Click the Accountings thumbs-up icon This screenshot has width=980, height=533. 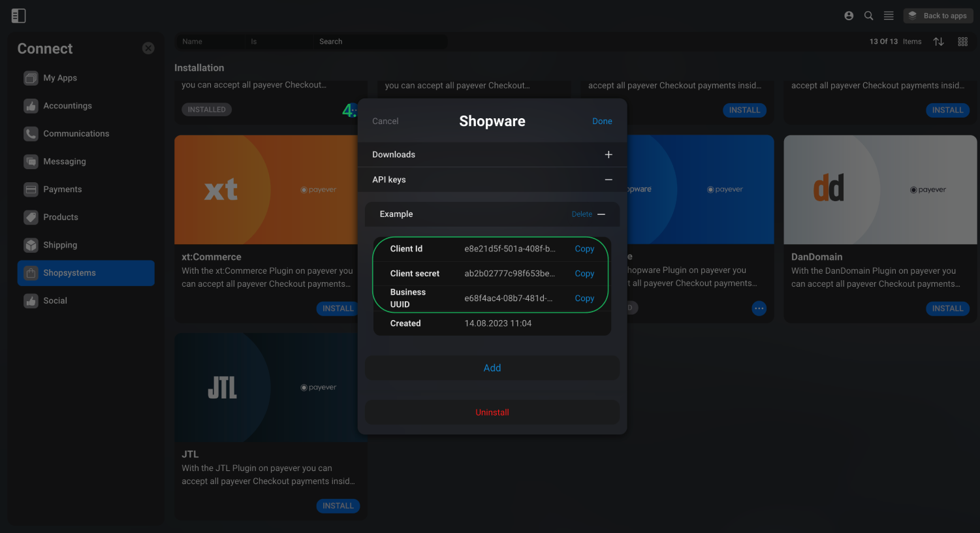pos(31,106)
